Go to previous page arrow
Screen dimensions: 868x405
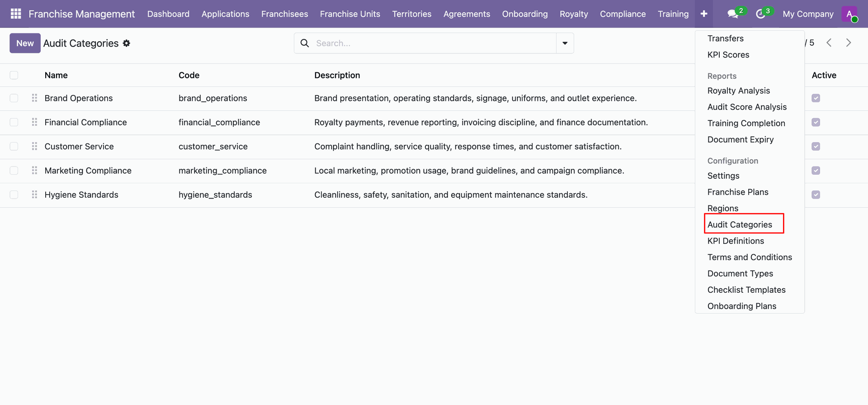point(829,43)
